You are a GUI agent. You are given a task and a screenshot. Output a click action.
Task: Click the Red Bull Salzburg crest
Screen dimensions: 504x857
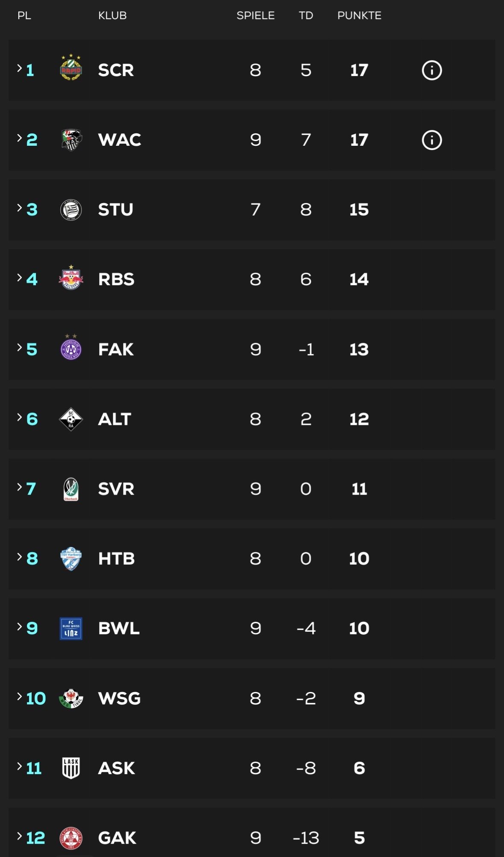coord(71,279)
